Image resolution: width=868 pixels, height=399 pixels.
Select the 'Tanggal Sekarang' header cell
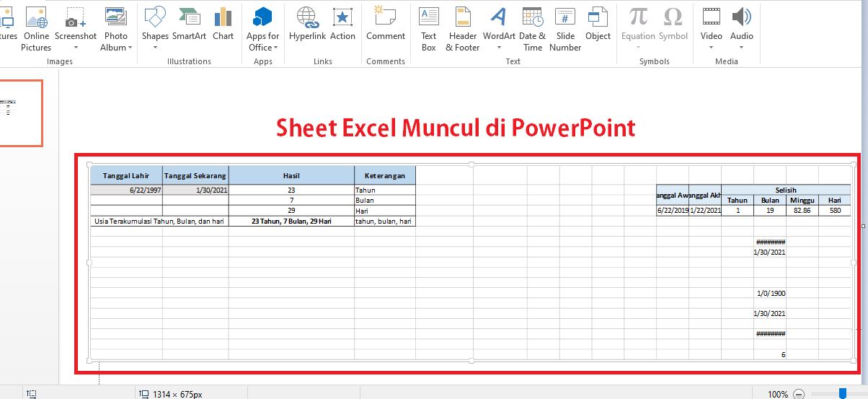[x=195, y=175]
